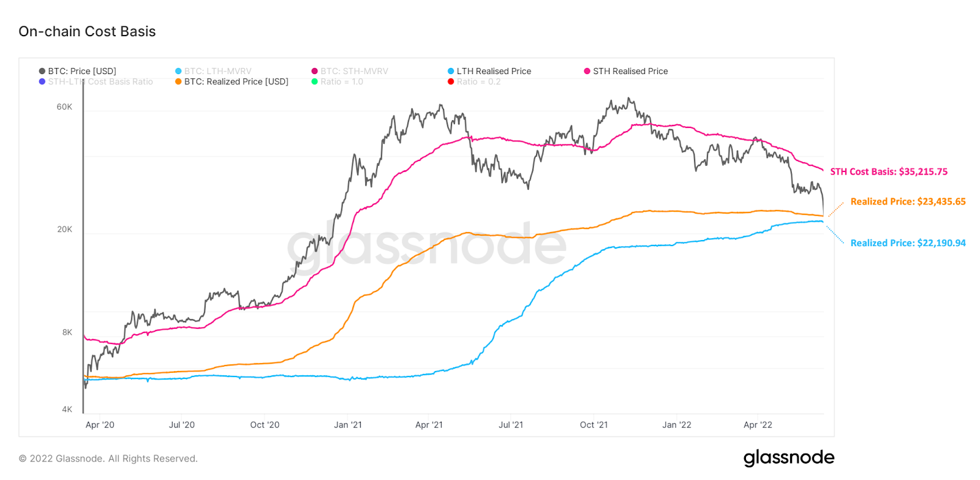Click the 2022 Glassnode copyright text
980x480 pixels.
[x=108, y=459]
